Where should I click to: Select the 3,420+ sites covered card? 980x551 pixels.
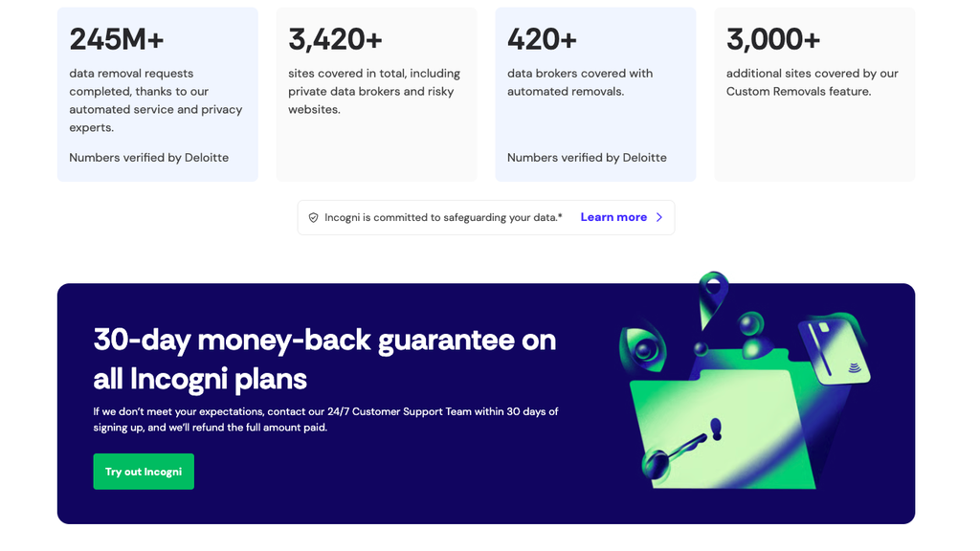[x=376, y=95]
